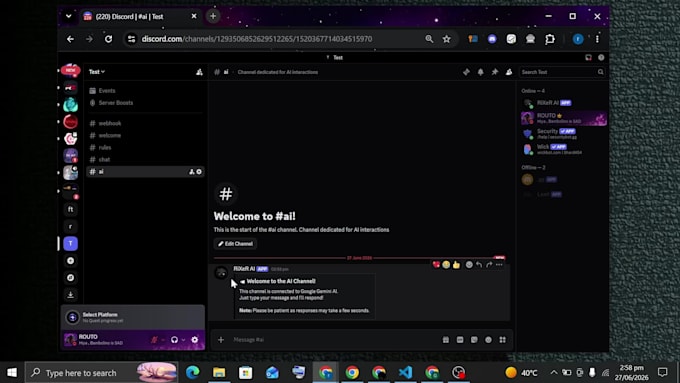The width and height of the screenshot is (680, 383).
Task: Open the sticker picker icon
Action: [474, 340]
